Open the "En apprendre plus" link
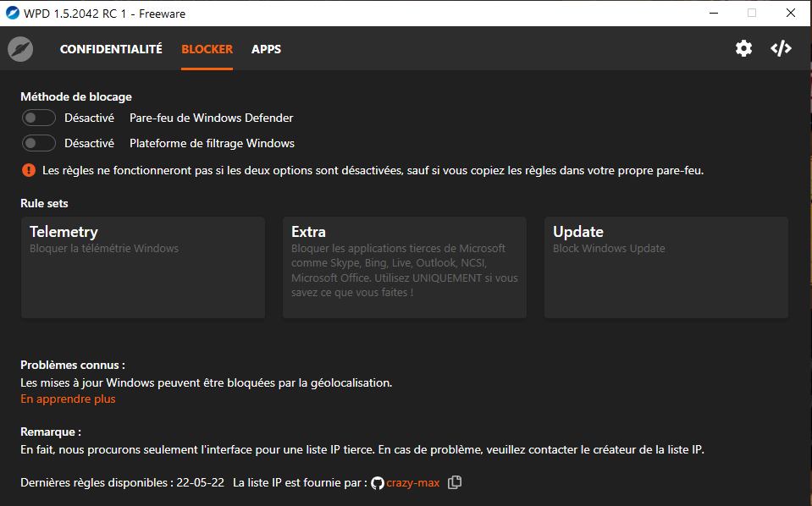Viewport: 812px width, 506px height. 69,399
